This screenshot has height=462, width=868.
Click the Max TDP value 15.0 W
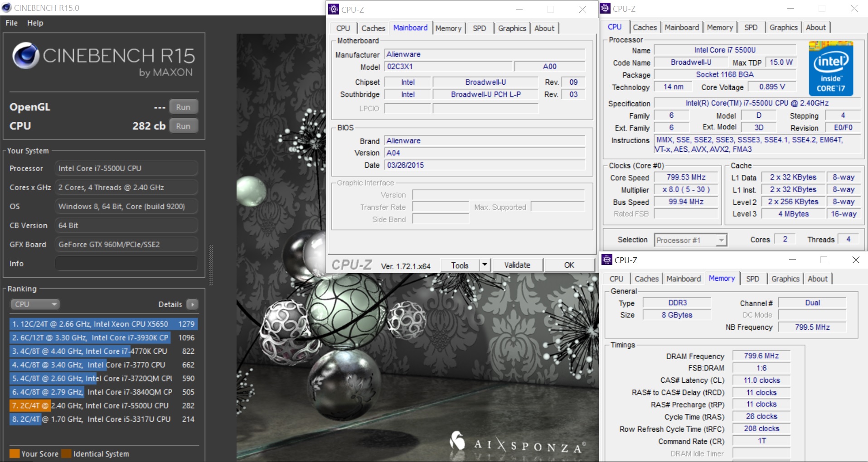781,62
